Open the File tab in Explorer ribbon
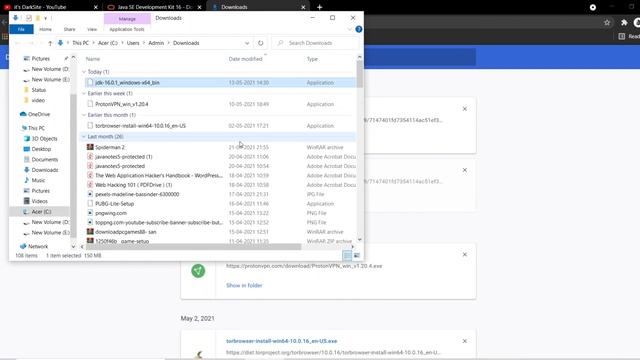Screen dimensions: 640x360 pyautogui.click(x=21, y=29)
